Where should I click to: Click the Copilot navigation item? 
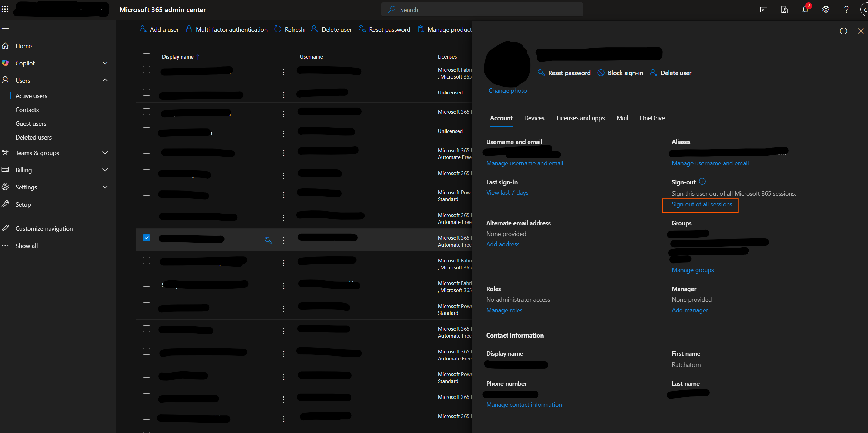pyautogui.click(x=25, y=63)
